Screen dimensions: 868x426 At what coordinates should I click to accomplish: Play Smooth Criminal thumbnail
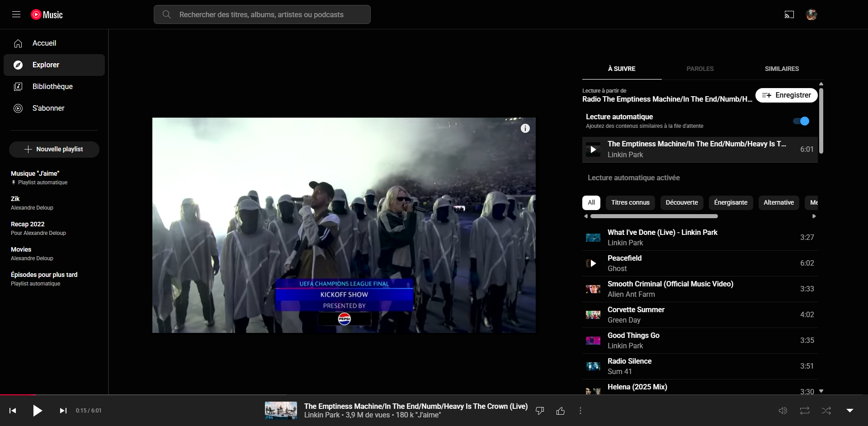click(x=593, y=289)
